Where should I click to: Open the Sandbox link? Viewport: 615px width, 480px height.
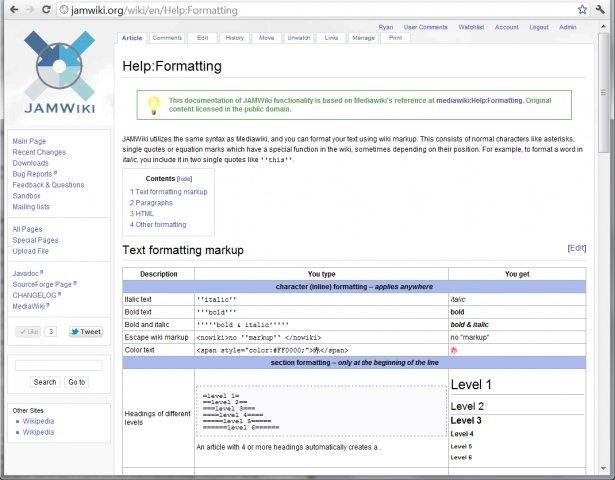[26, 196]
